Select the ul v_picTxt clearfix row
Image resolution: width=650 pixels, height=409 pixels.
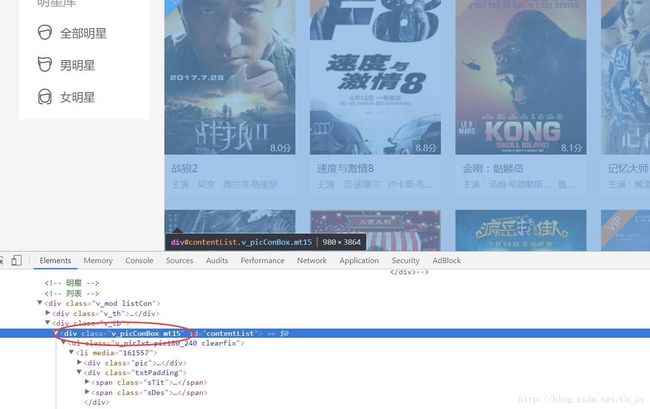click(156, 343)
